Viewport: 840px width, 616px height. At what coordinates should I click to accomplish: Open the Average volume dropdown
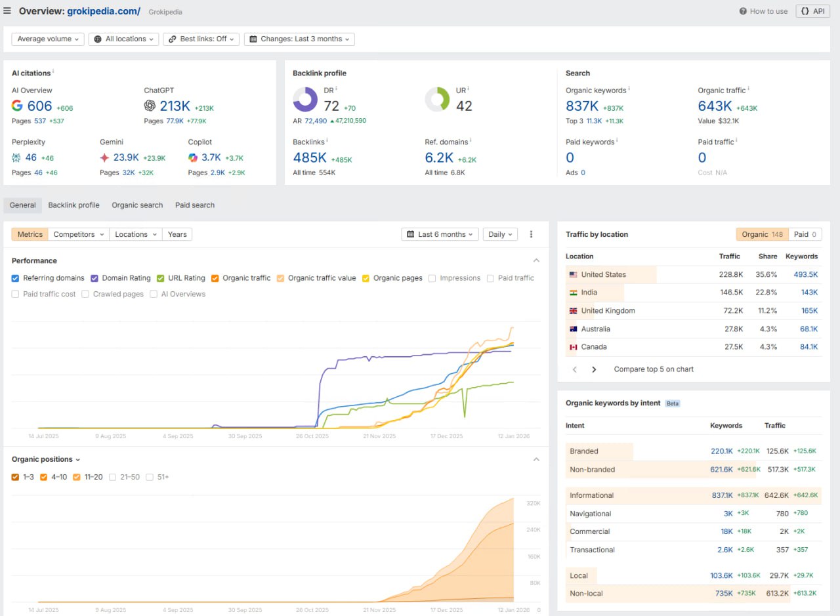48,39
